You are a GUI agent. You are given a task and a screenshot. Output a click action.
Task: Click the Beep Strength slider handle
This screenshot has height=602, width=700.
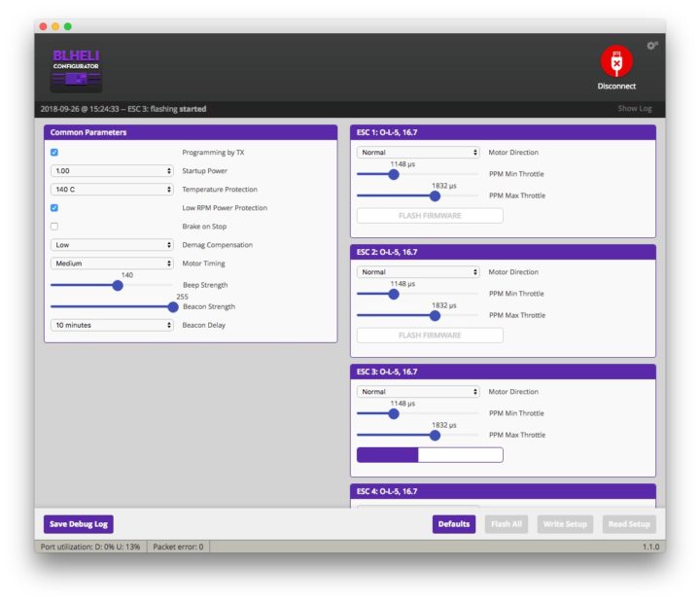point(118,285)
